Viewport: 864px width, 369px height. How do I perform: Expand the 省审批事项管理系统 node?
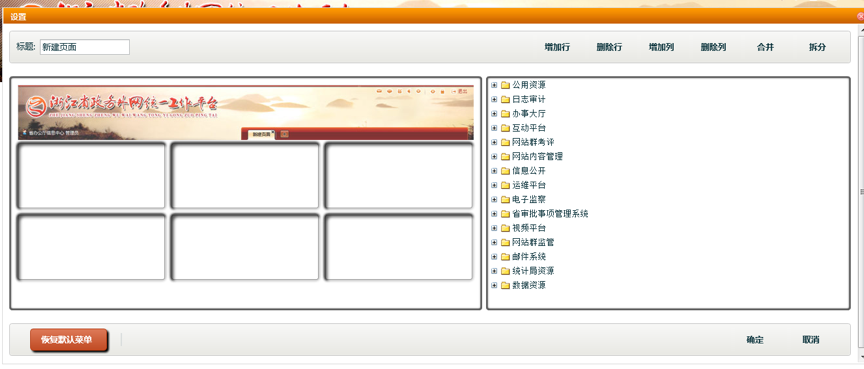tap(494, 214)
